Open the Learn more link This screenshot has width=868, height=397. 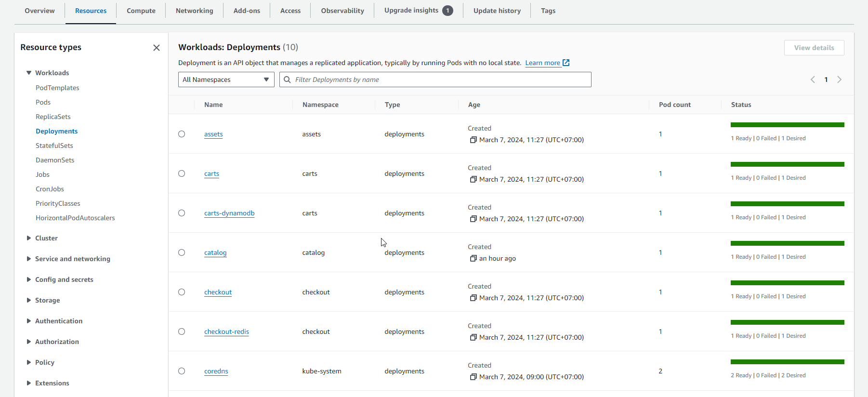click(x=542, y=63)
